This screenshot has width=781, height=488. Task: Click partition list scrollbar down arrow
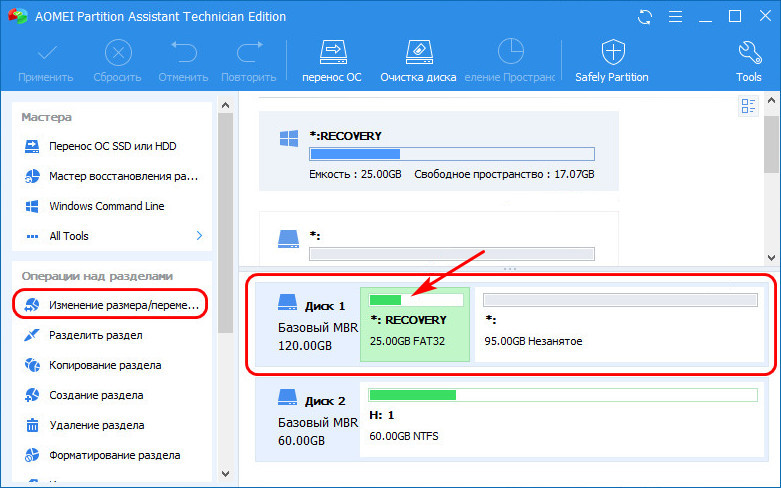pos(772,257)
